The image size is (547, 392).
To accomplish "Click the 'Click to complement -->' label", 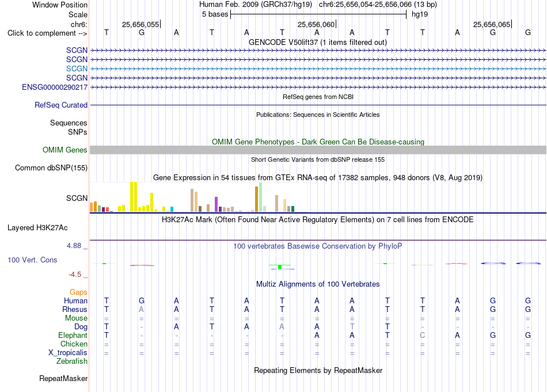I will [47, 33].
